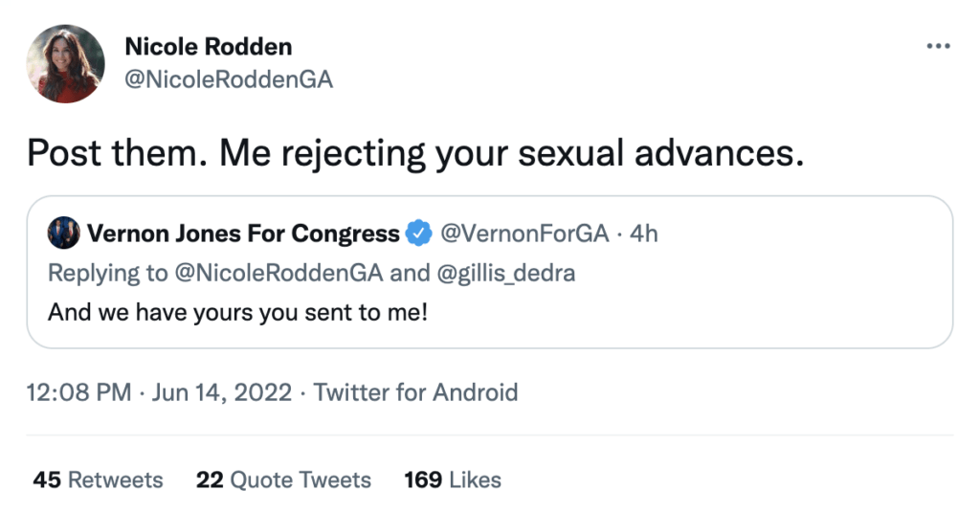The width and height of the screenshot is (980, 513).
Task: Open the Twitter for Android source link
Action: click(x=415, y=391)
